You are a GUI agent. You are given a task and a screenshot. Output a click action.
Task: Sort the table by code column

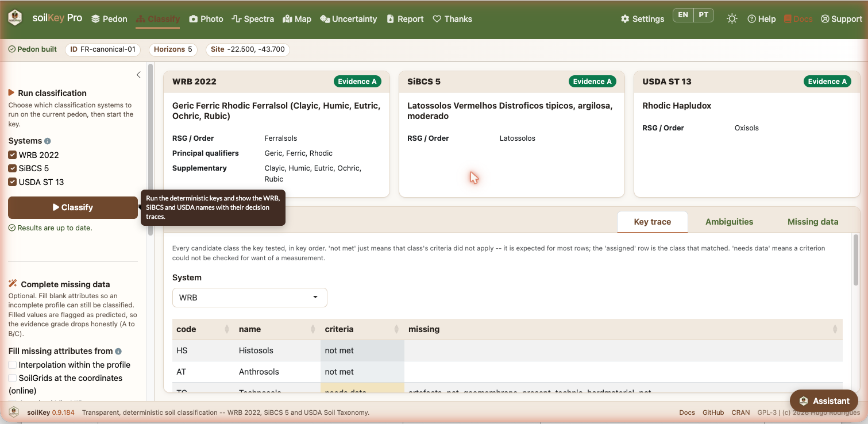click(x=203, y=329)
